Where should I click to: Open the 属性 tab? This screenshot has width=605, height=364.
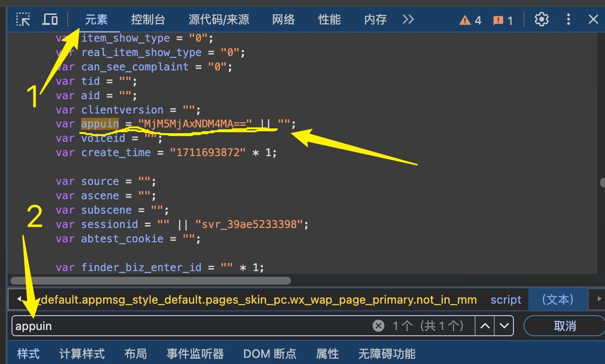pos(327,354)
